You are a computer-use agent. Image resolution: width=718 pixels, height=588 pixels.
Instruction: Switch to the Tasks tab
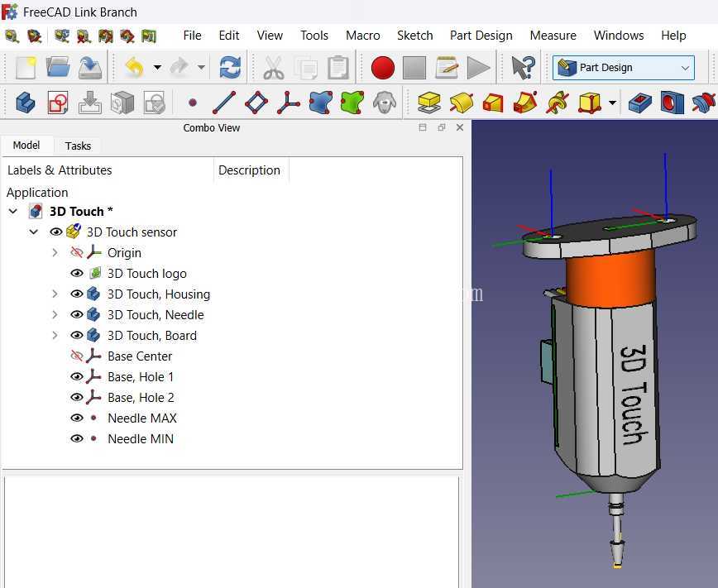[78, 146]
